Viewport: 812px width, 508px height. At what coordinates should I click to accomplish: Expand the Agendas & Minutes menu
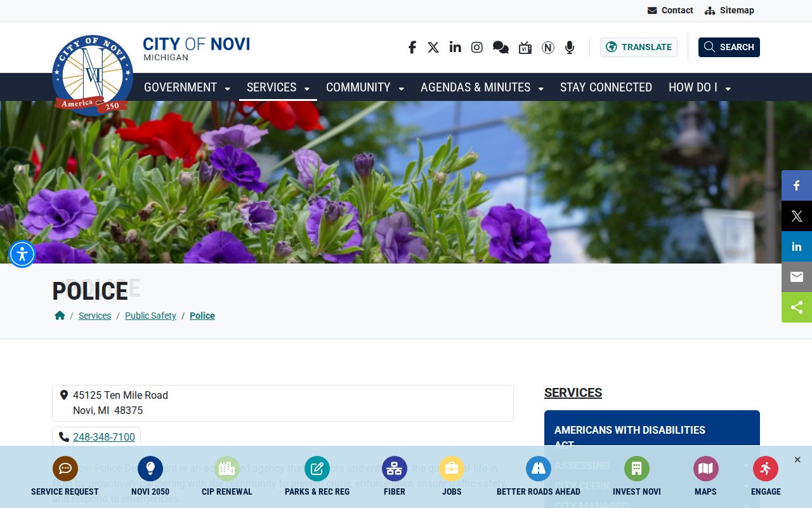point(482,87)
